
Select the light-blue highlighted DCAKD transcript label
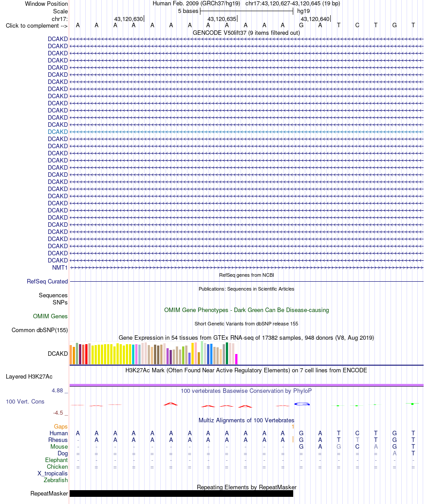(58, 132)
